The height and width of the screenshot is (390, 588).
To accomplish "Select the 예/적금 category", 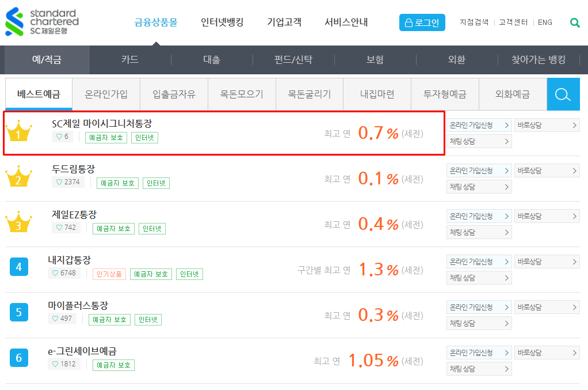I will click(x=47, y=60).
